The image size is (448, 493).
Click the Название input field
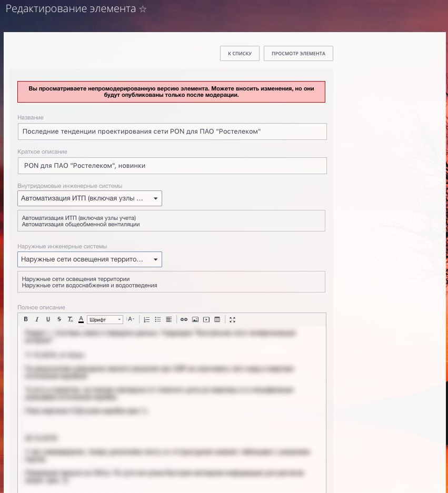(172, 132)
